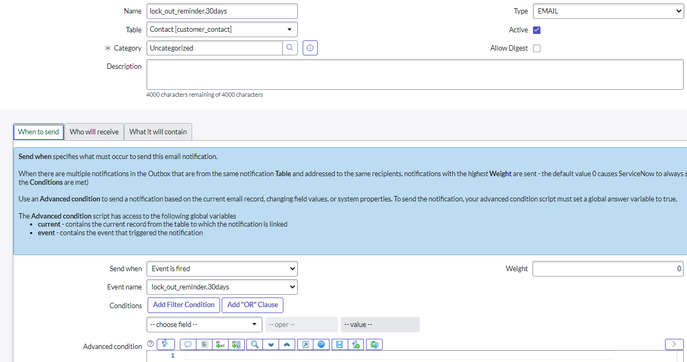
Task: Click the Name input field
Action: coord(222,11)
